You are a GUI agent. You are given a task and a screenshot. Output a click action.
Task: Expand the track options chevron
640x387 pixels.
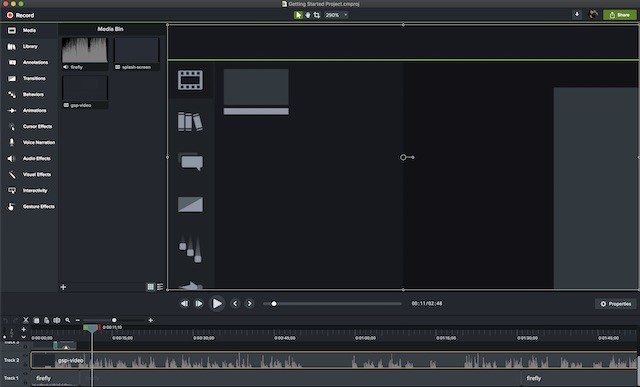click(23, 337)
